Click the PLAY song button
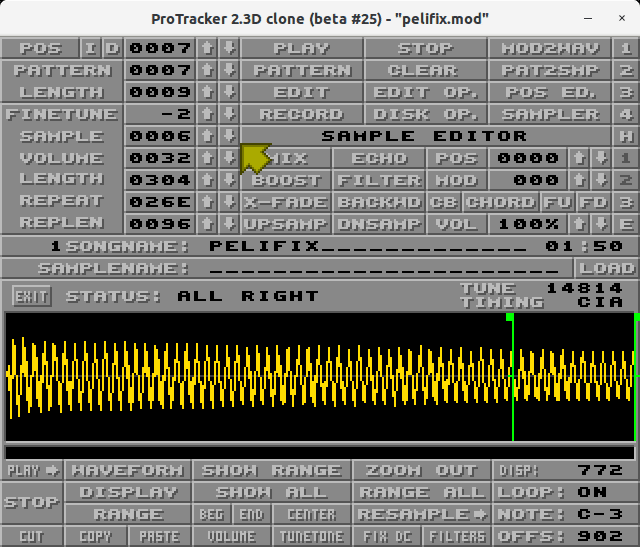Image resolution: width=640 pixels, height=547 pixels. [x=302, y=48]
